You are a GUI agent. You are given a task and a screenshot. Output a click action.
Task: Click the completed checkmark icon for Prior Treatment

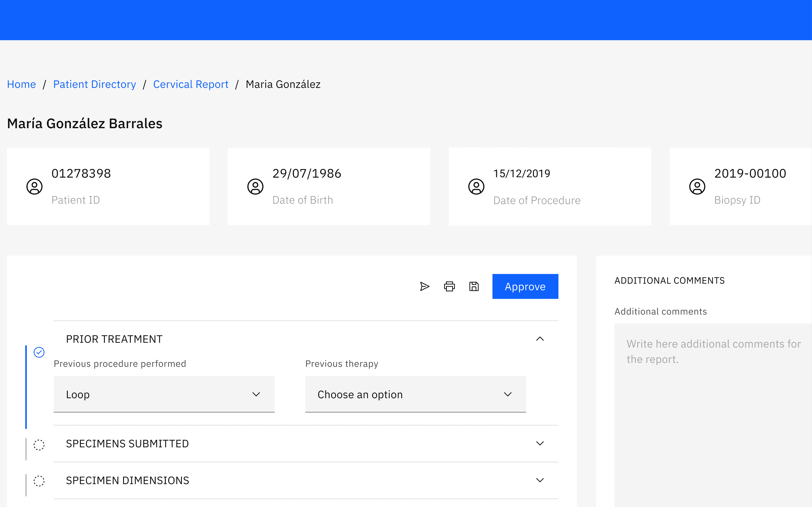tap(39, 352)
